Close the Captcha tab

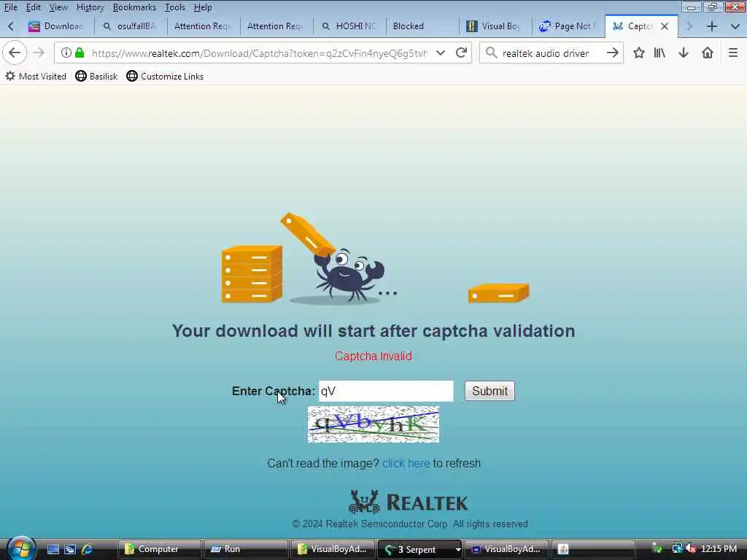[664, 26]
